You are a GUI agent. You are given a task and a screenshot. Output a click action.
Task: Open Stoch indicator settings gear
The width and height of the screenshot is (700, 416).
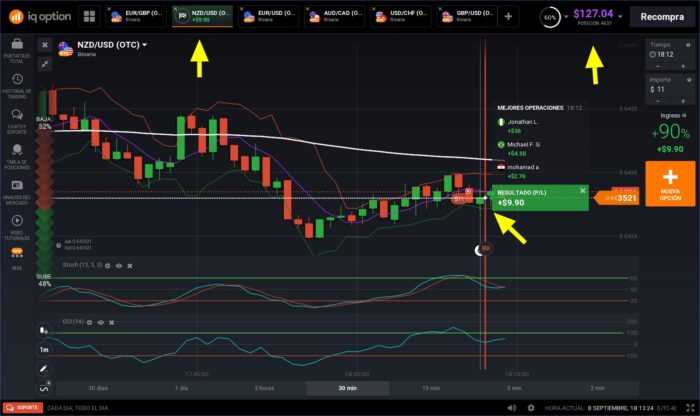pos(108,266)
